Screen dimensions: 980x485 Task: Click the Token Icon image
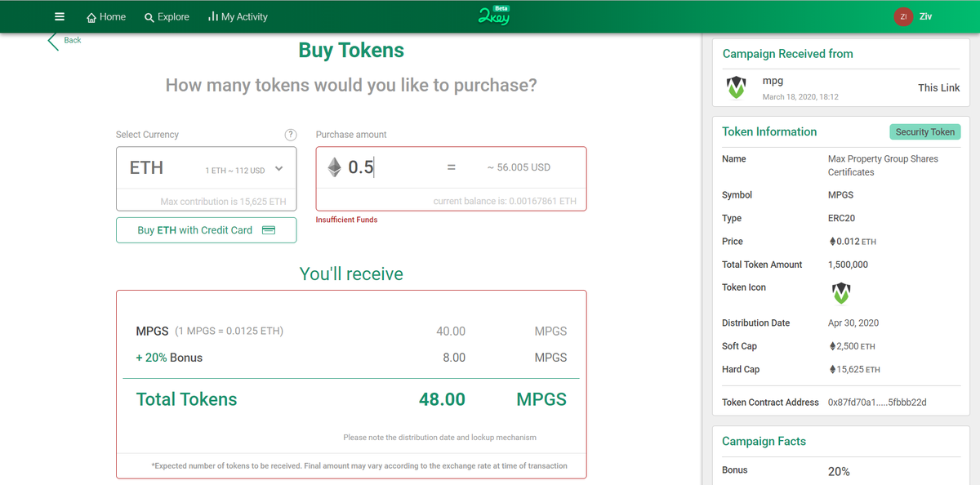(841, 292)
